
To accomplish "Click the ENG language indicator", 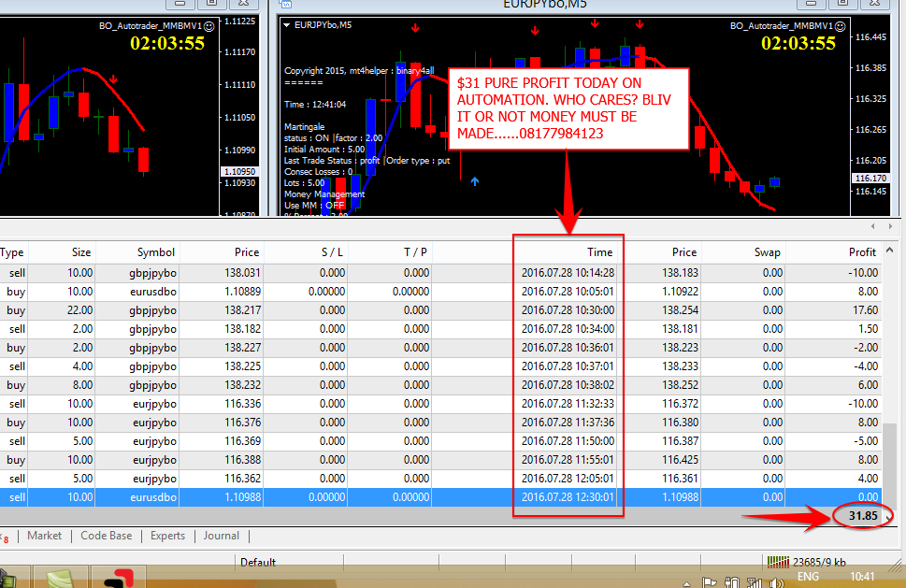I will point(808,577).
